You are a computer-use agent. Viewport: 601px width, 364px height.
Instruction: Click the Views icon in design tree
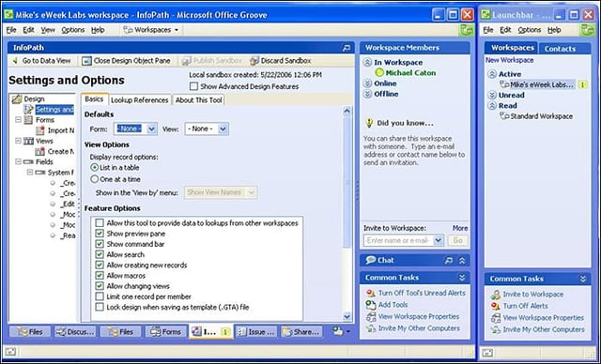click(x=28, y=141)
